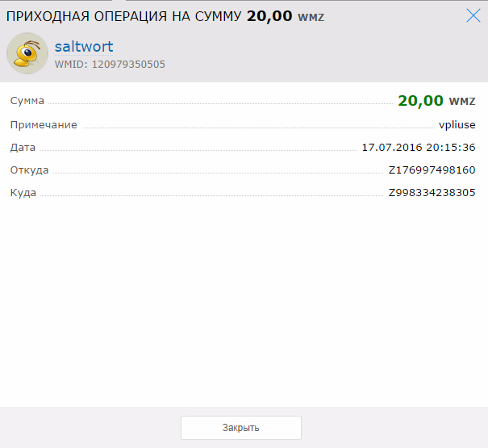Click the source purse Z176997498160
The height and width of the screenshot is (448, 488).
pos(432,170)
